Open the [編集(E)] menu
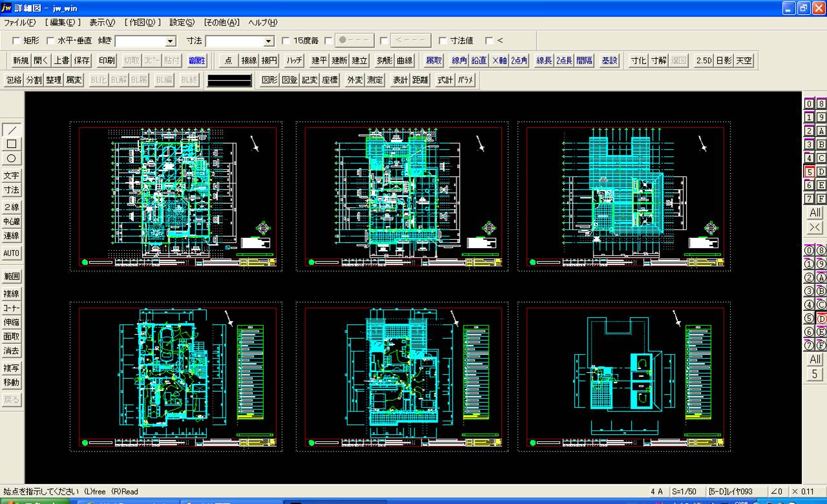827x504 pixels. coord(63,23)
